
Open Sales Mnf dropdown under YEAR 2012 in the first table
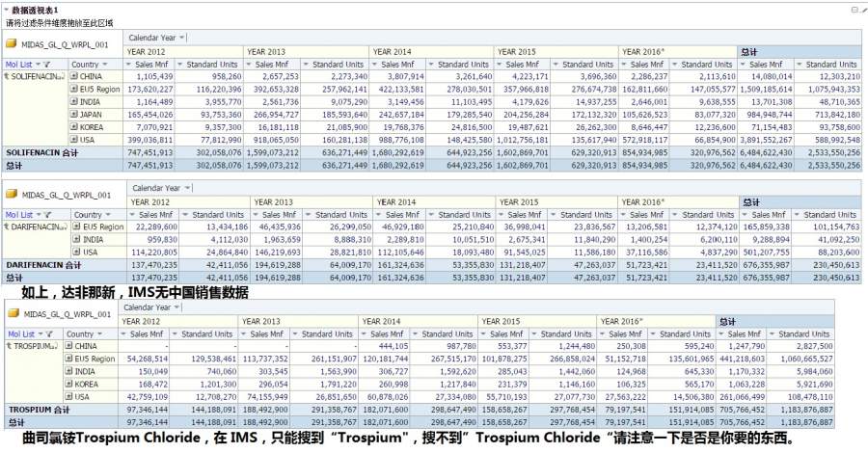(128, 65)
